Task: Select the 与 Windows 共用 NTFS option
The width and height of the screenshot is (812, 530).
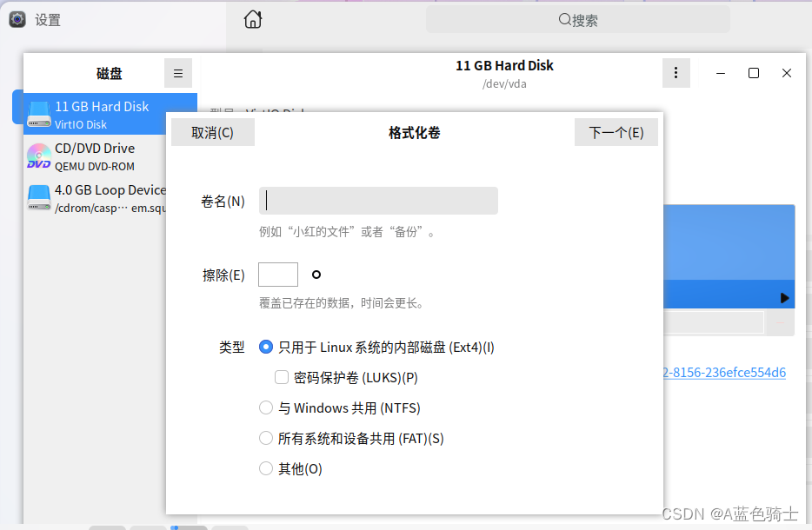Action: click(266, 407)
